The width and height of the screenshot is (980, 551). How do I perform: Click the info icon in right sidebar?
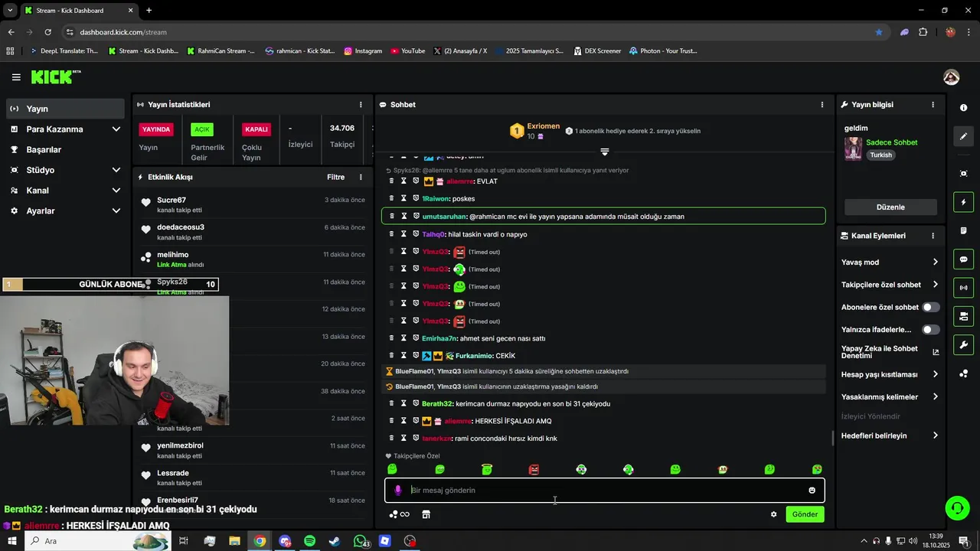pos(964,108)
